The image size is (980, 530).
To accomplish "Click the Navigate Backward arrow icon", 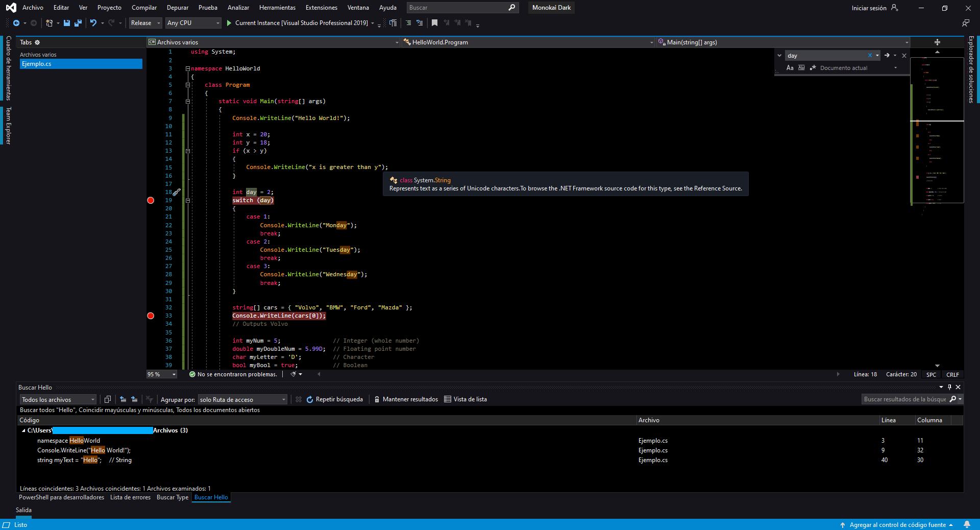I will coord(16,23).
